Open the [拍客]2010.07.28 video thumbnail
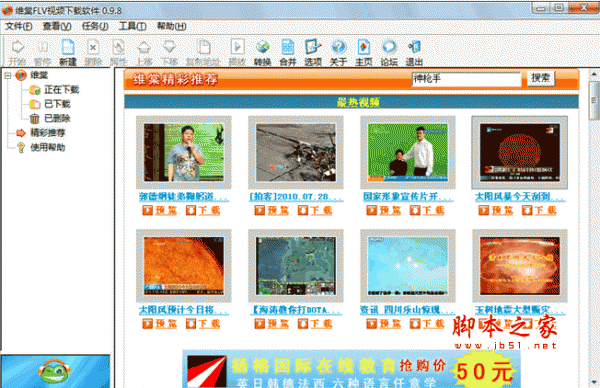 (296, 152)
